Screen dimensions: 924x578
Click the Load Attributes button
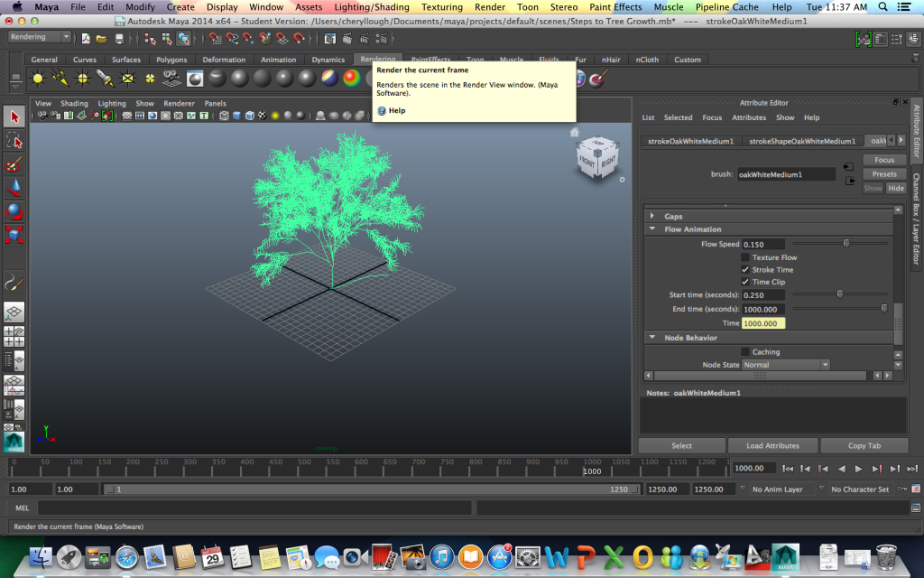click(x=772, y=445)
